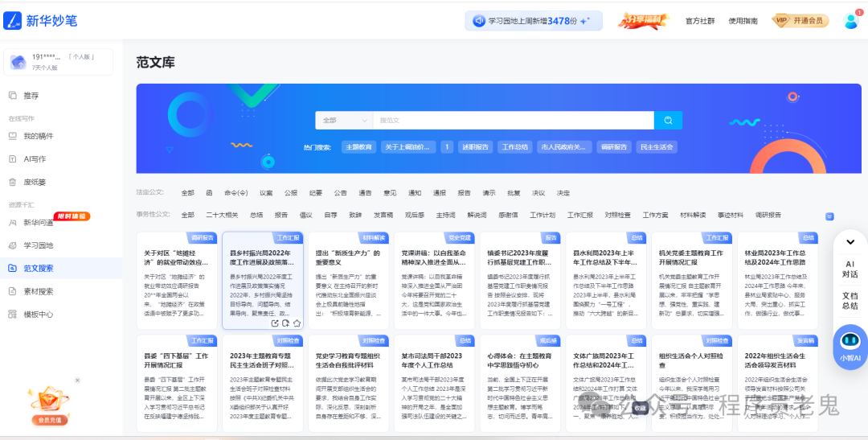
Task: Open the 使用指南 link
Action: coord(743,21)
